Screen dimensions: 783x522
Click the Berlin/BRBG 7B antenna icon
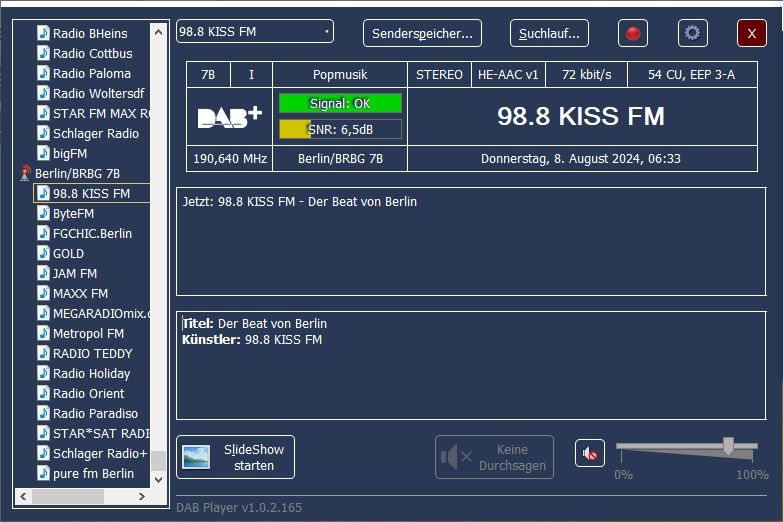[x=26, y=174]
